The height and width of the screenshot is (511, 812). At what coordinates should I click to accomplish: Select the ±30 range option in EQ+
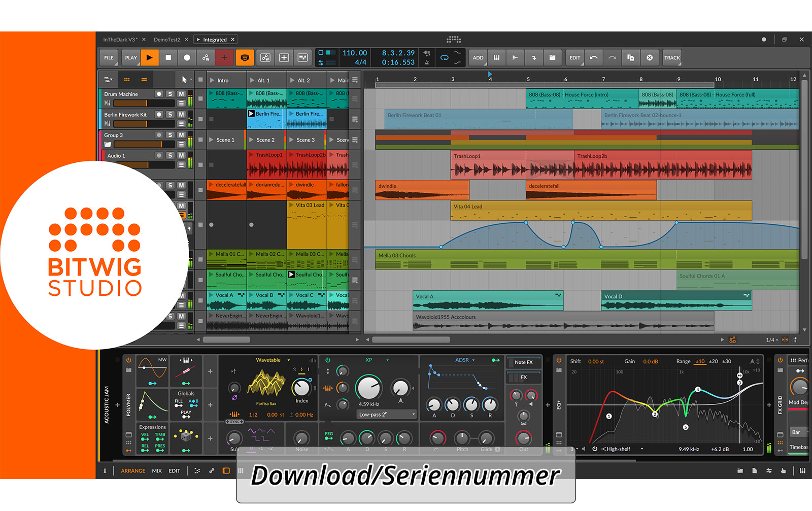pos(727,361)
